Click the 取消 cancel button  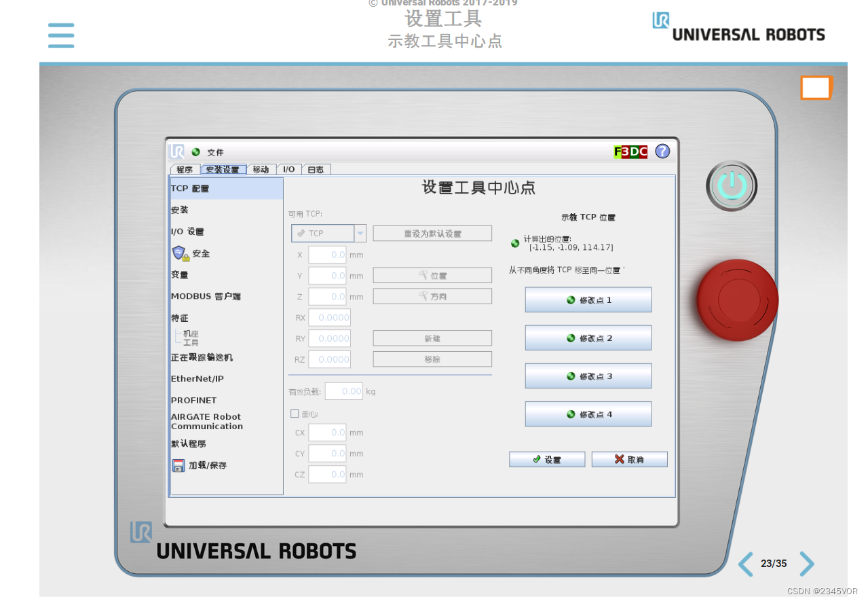click(629, 460)
